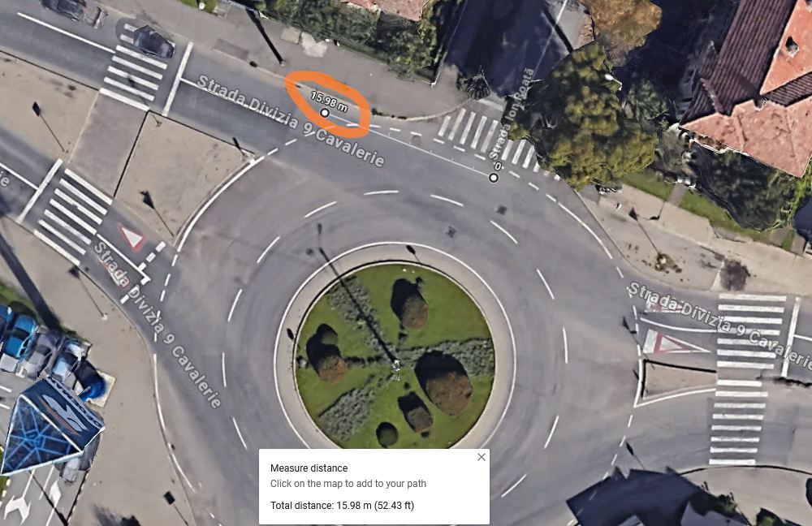Viewport: 812px width, 526px height.
Task: Select the measurement start point labeled 0
Action: click(494, 178)
